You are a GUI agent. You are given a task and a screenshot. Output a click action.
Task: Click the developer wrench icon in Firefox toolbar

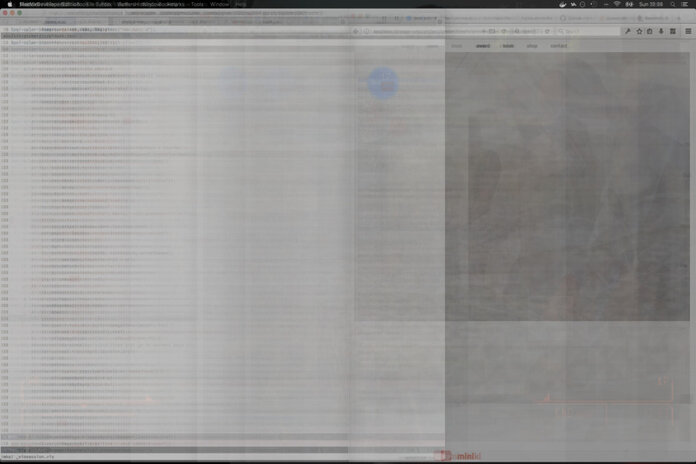coord(628,31)
